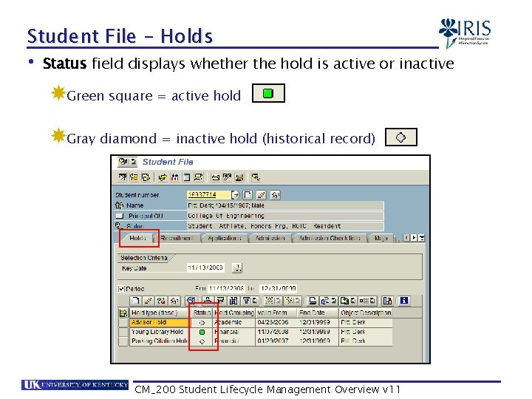Image resolution: width=532 pixels, height=399 pixels.
Task: Open the Holds tab
Action: coord(137,238)
